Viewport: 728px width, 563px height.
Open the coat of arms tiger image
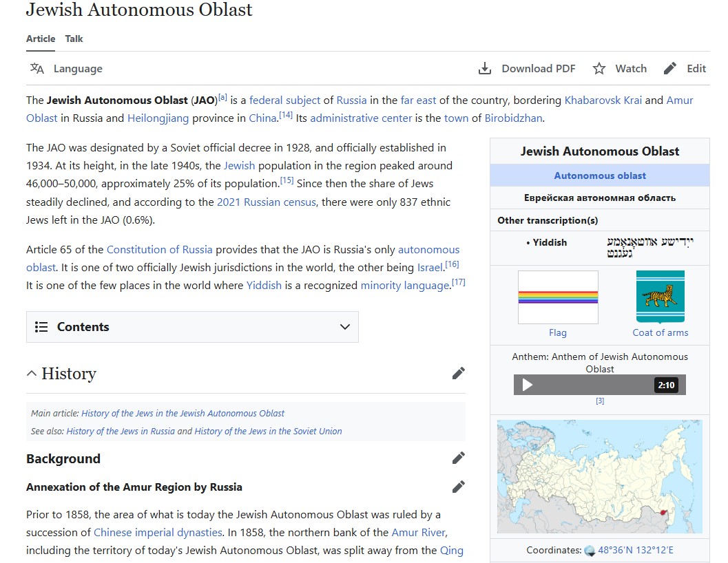(x=661, y=297)
